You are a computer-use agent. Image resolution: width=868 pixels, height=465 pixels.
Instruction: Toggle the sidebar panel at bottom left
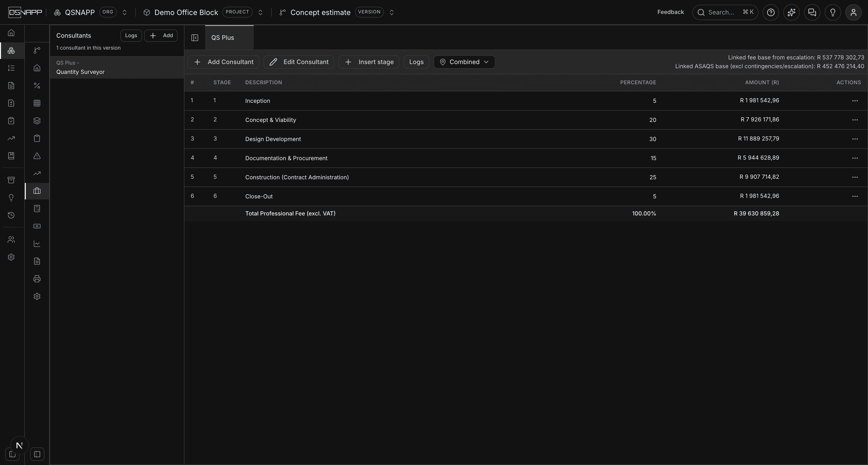37,454
